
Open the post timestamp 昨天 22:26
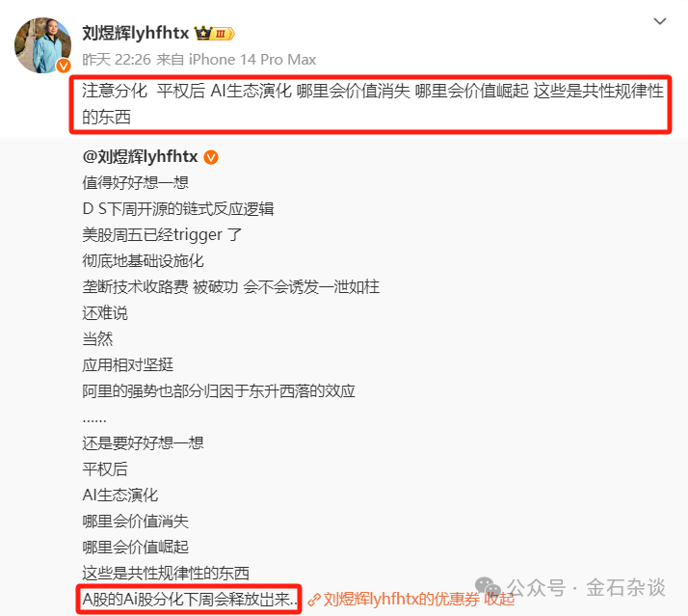pyautogui.click(x=117, y=59)
